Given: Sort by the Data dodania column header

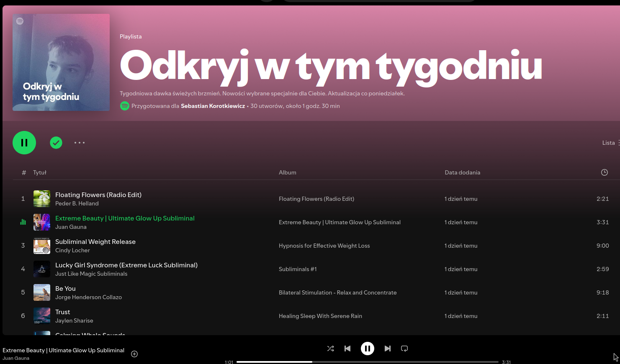Looking at the screenshot, I should 462,172.
